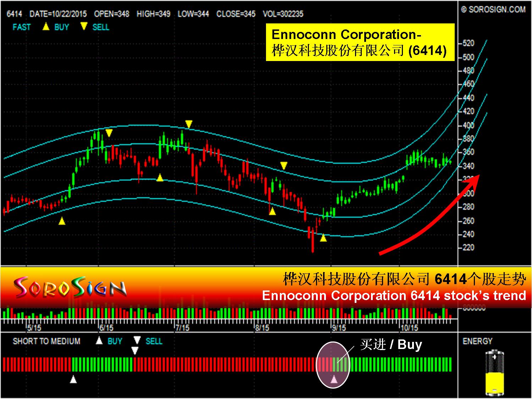The width and height of the screenshot is (532, 399).
Task: Click the pink buy arrow inside the circled area
Action: coord(334,379)
